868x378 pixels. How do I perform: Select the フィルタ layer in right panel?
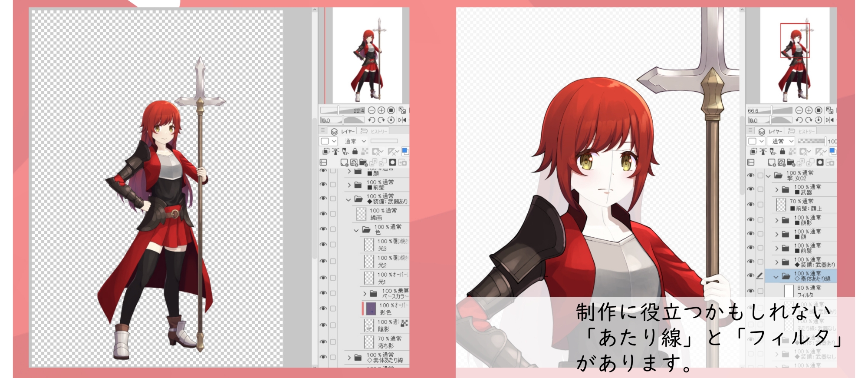tap(808, 291)
